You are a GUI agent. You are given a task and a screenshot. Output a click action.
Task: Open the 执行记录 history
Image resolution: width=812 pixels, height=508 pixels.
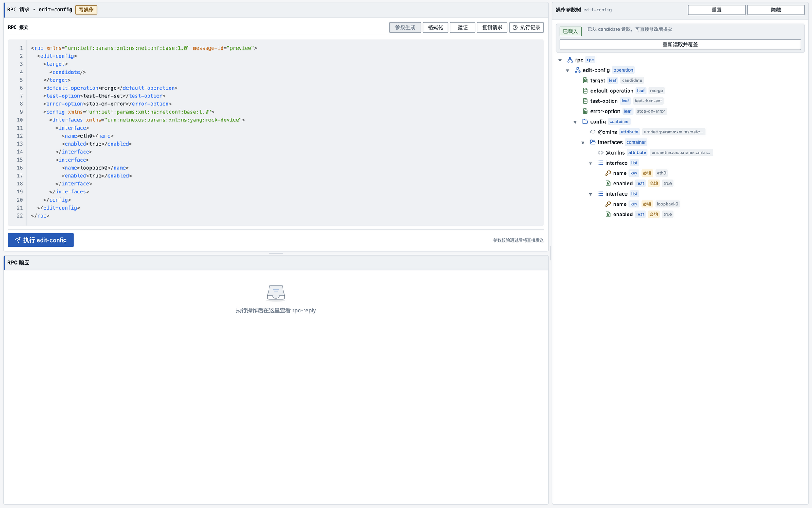click(x=526, y=28)
